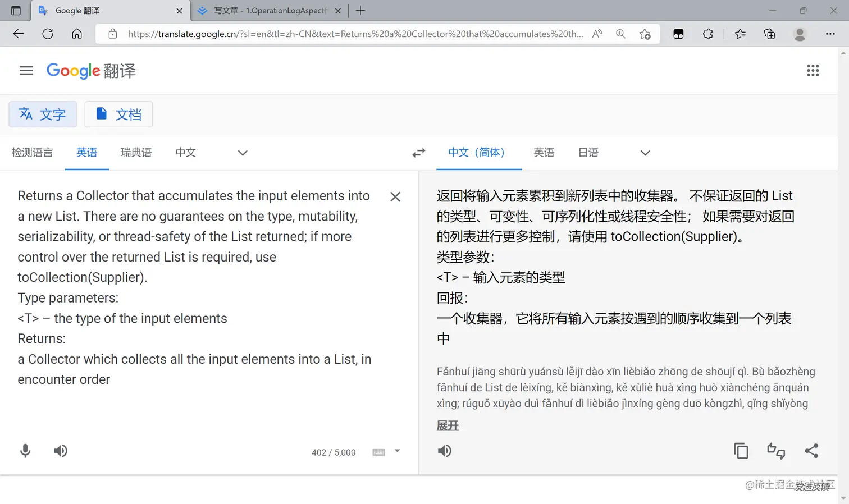
Task: Click the vertical page scrollbar
Action: (x=843, y=275)
